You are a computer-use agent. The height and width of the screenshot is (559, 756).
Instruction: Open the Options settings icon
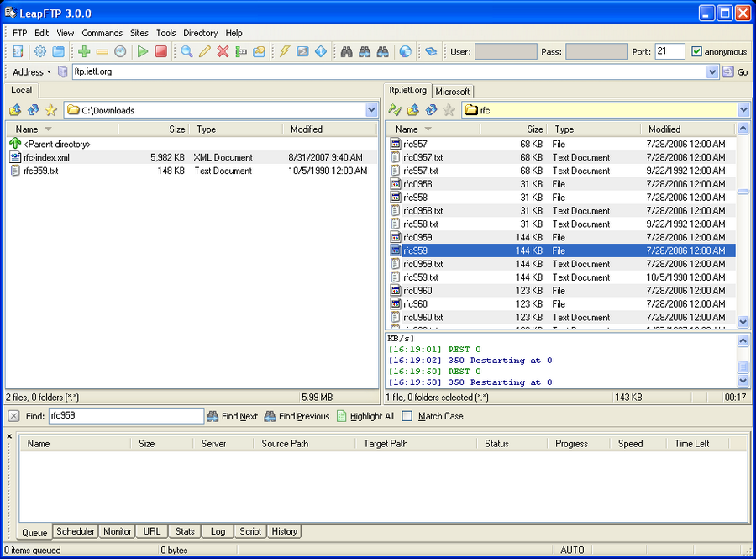[39, 51]
